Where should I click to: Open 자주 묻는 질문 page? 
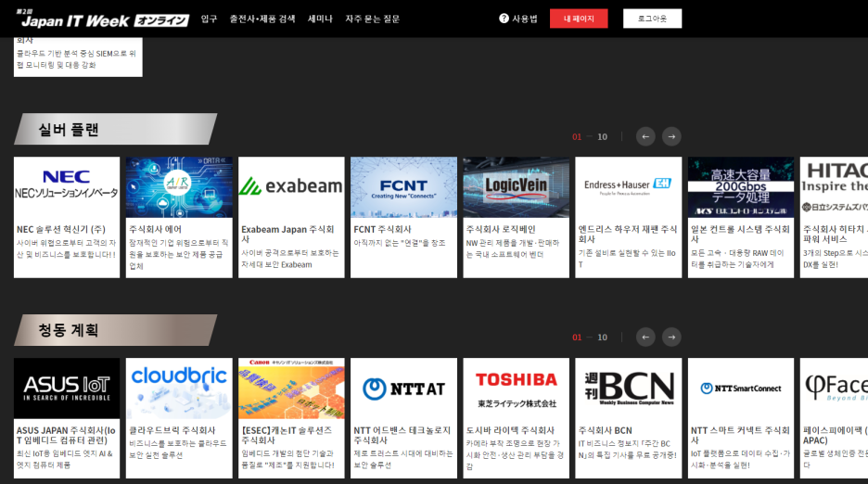click(x=373, y=19)
